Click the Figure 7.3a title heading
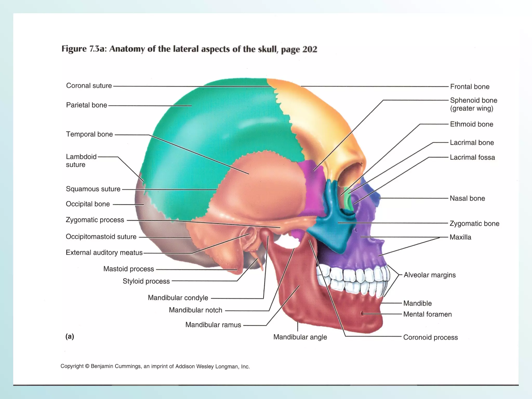This screenshot has height=399, width=532. coord(189,49)
